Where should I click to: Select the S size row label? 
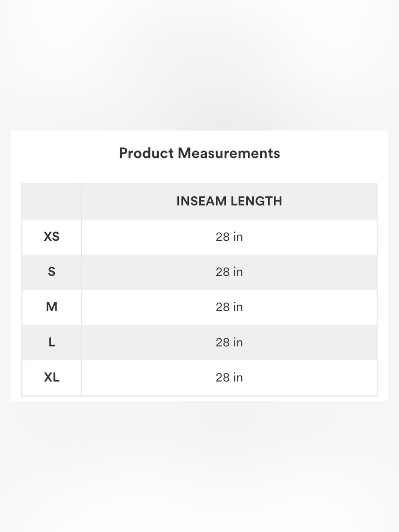[51, 272]
